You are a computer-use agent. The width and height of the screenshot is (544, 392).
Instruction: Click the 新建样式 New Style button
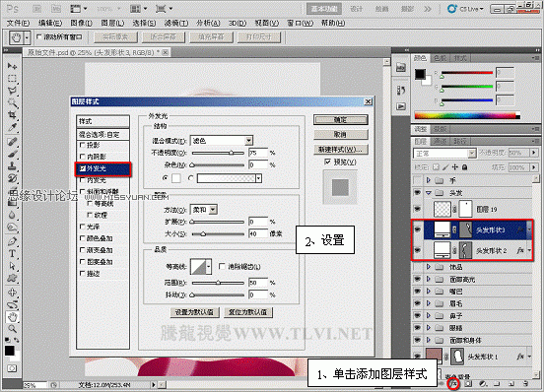tap(340, 149)
